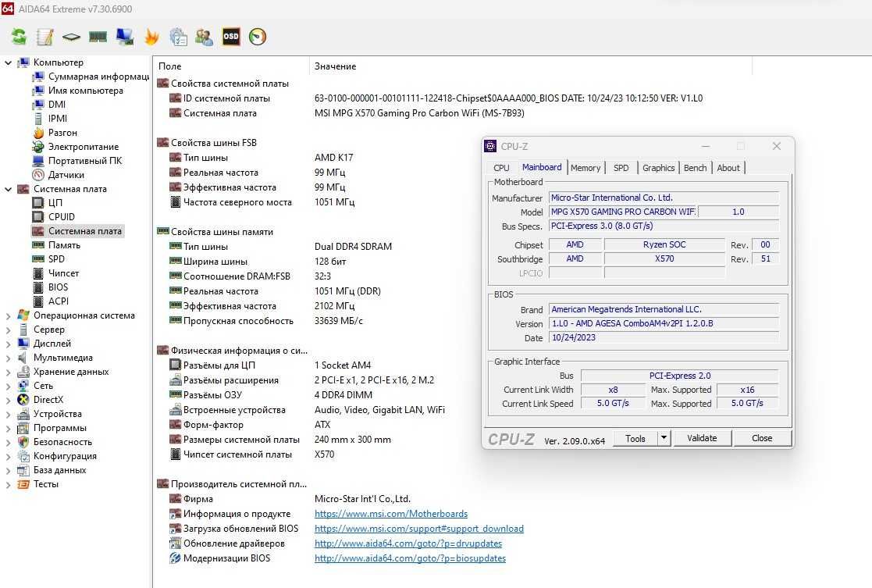Image resolution: width=872 pixels, height=588 pixels.
Task: Open the About tab in CPU-Z
Action: 728,168
